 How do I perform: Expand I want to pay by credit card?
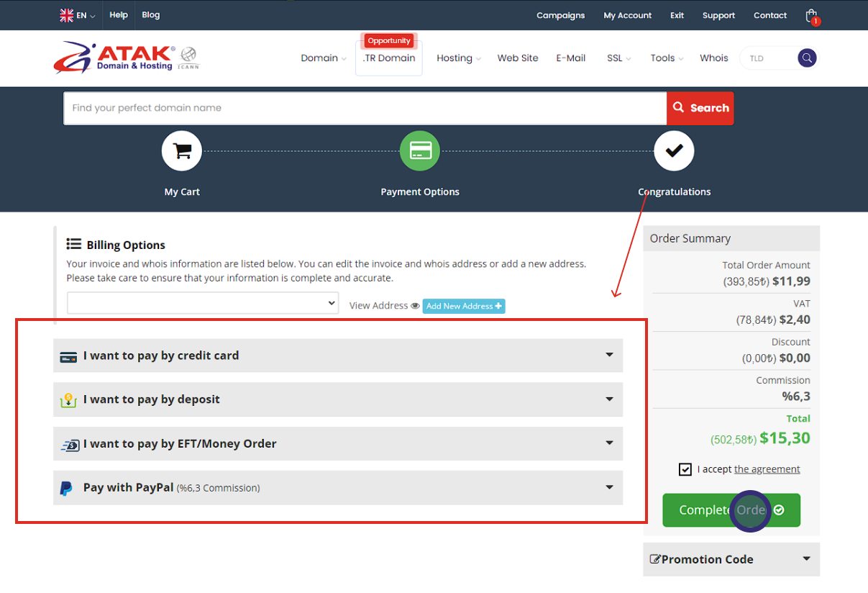(x=338, y=356)
